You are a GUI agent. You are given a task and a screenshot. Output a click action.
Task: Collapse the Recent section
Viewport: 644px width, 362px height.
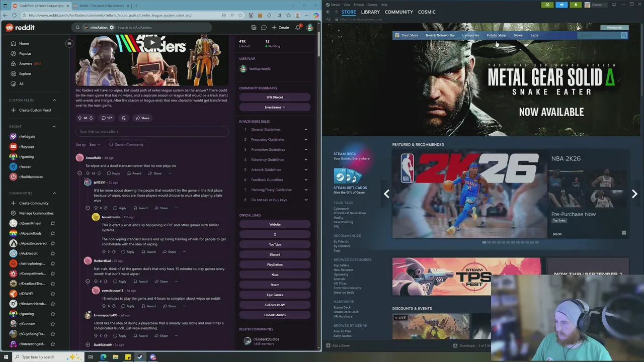point(54,127)
